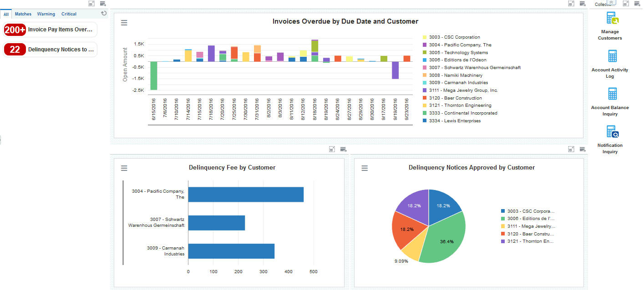Toggle the 3003 CSC Corporation legend swatch

pyautogui.click(x=425, y=37)
